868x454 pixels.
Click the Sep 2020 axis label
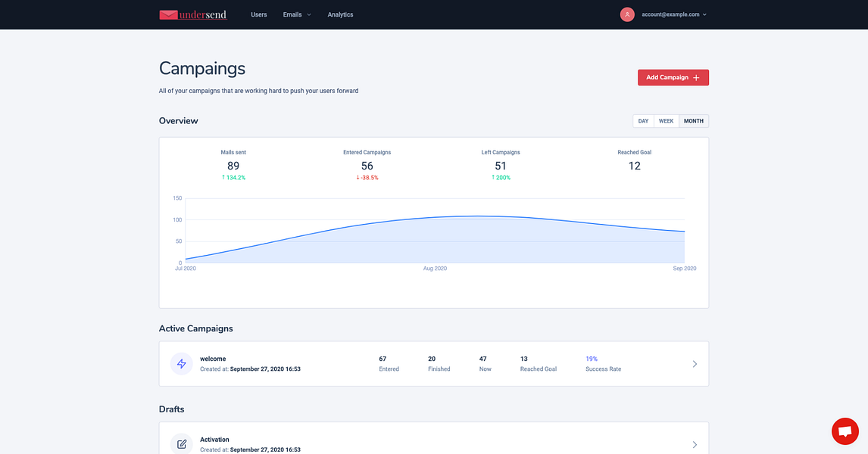[685, 268]
